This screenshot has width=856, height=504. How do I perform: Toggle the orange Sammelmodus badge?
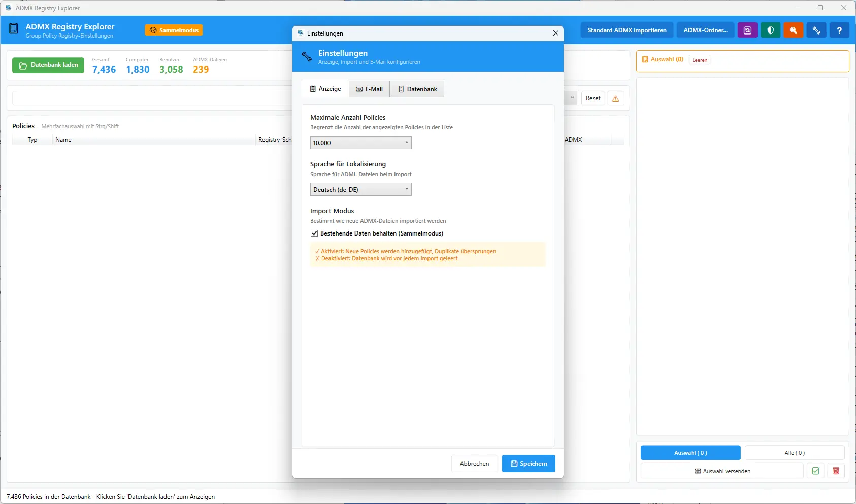(174, 30)
